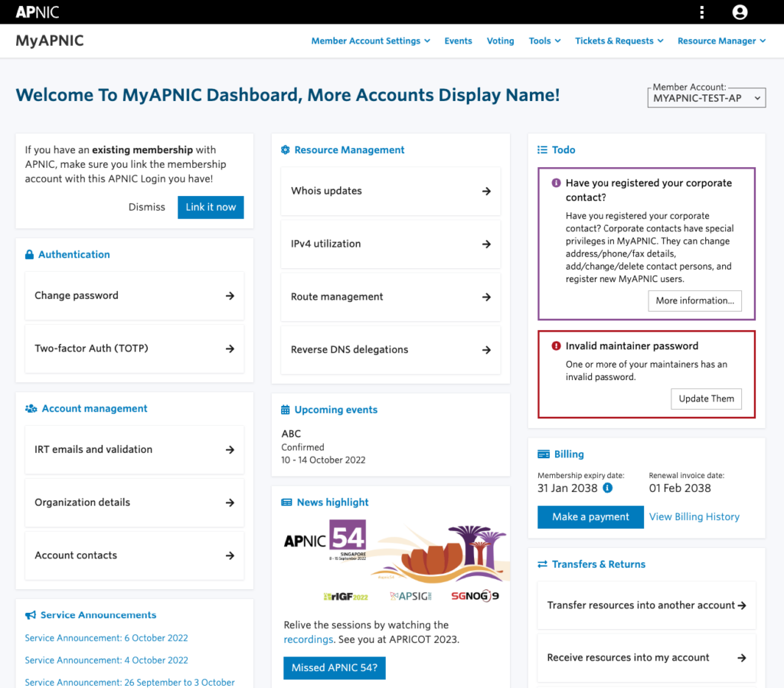Click the Resource Management gear icon
The width and height of the screenshot is (784, 688).
pyautogui.click(x=286, y=150)
